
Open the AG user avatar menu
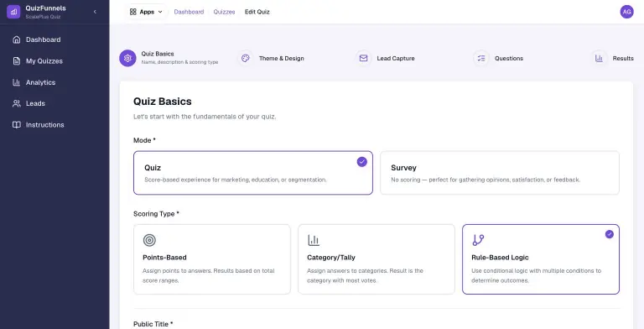click(x=626, y=12)
